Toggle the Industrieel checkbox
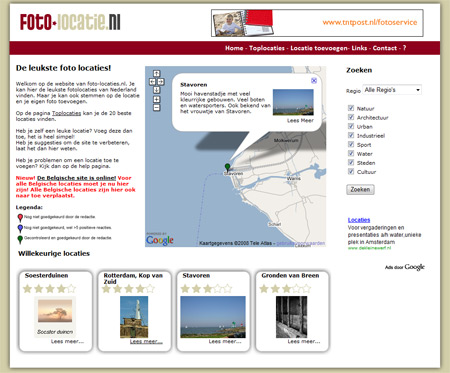The width and height of the screenshot is (450, 373). [x=351, y=135]
